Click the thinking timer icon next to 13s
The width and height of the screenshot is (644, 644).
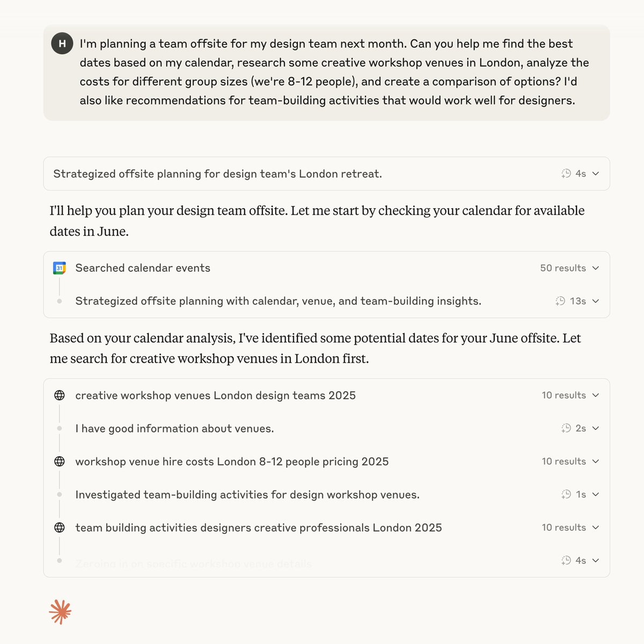tap(560, 301)
